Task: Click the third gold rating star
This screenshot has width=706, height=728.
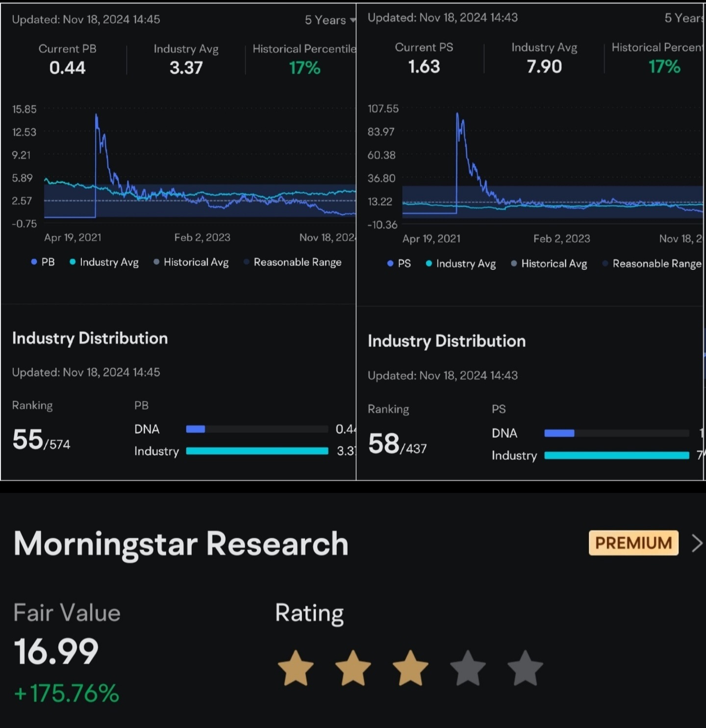Action: [x=410, y=668]
